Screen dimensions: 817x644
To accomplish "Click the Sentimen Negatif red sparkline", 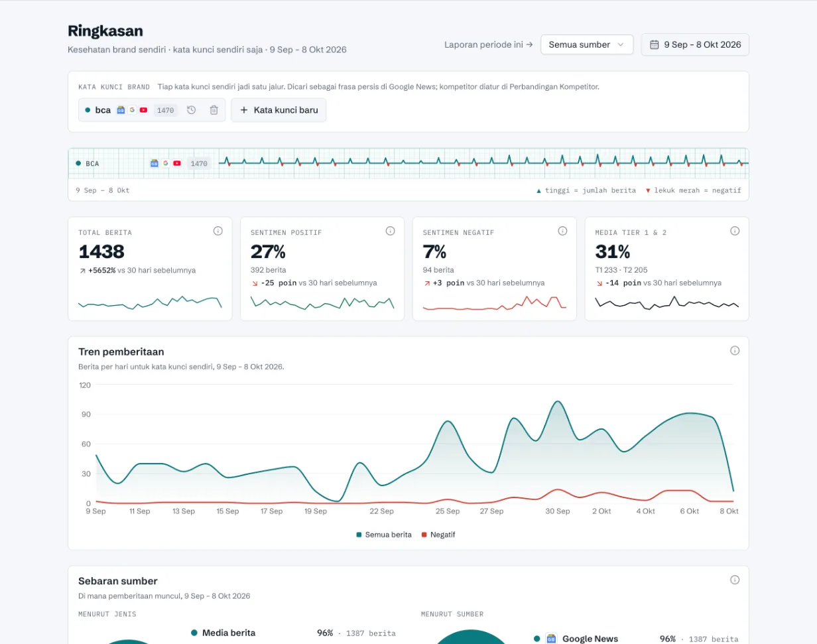I will click(495, 303).
